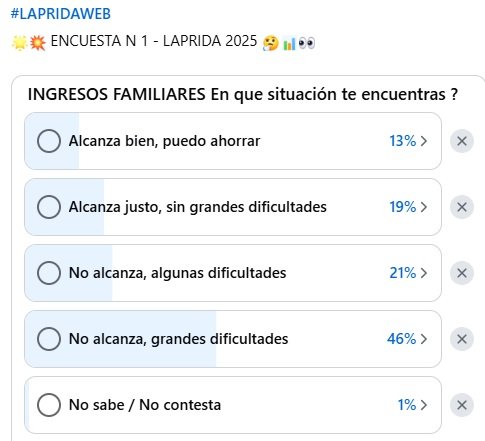The image size is (485, 441).
Task: Show voters via chevron beside 21%
Action: [x=424, y=273]
